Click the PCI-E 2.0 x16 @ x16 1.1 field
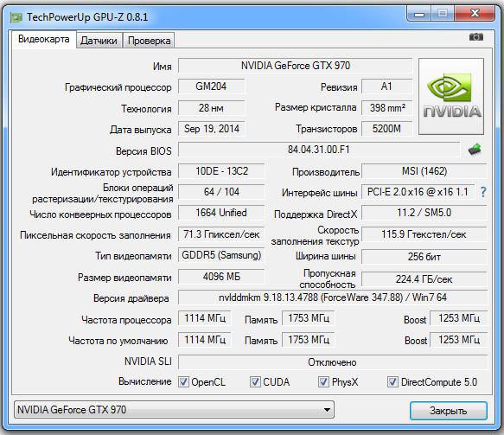Screen dimensions: 504x435 418,192
